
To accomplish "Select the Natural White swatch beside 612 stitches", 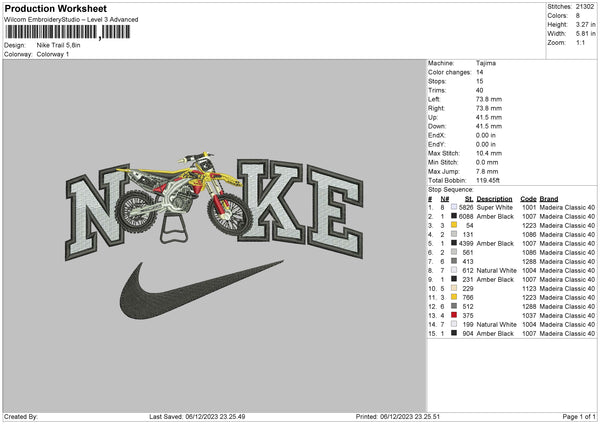I will [x=454, y=270].
